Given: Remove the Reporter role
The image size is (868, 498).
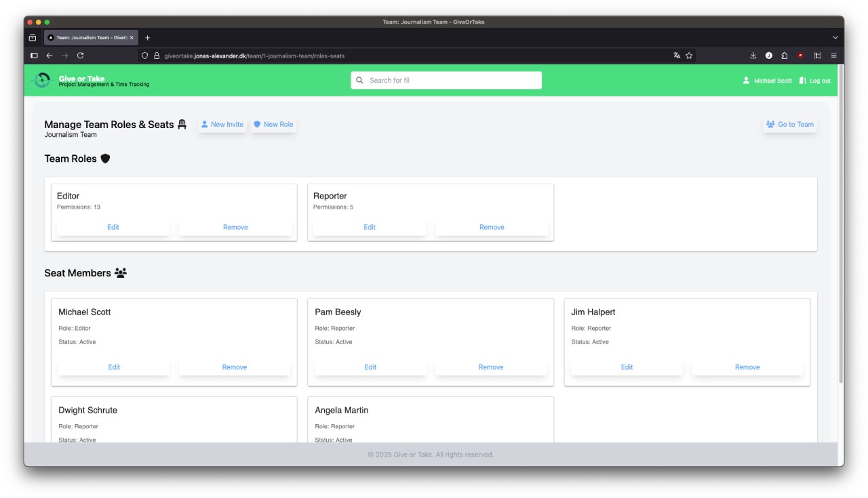Looking at the screenshot, I should point(492,228).
